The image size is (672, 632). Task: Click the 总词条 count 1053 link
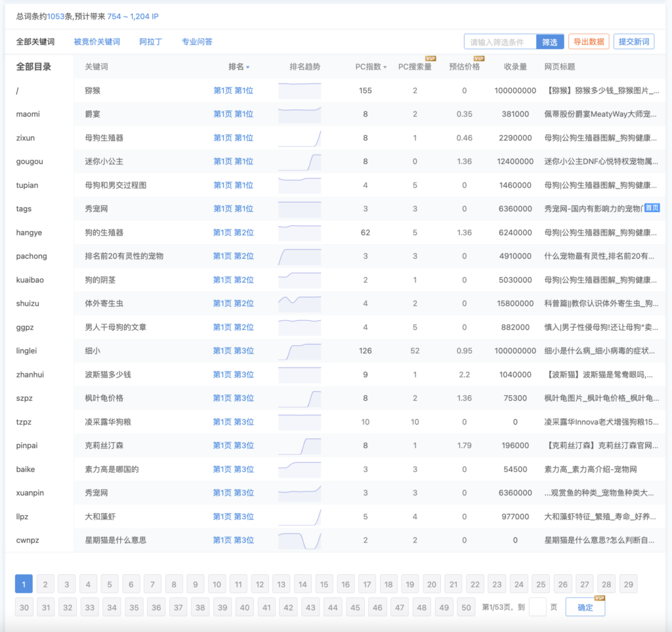(x=55, y=16)
